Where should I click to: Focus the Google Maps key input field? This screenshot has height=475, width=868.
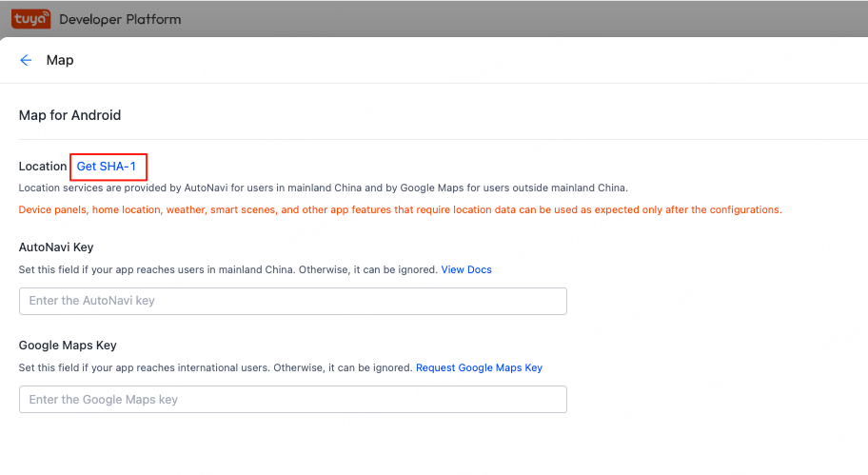[293, 399]
